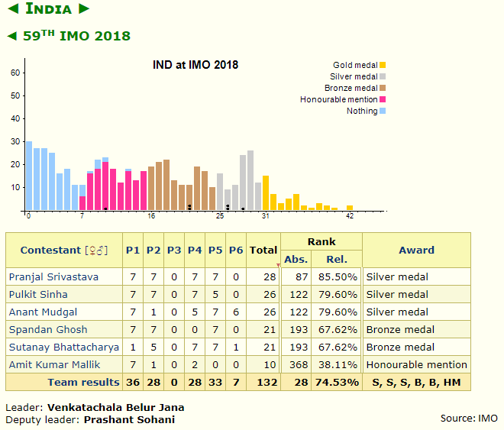Go to previous country arrow before India
This screenshot has height=430, width=504.
[13, 8]
